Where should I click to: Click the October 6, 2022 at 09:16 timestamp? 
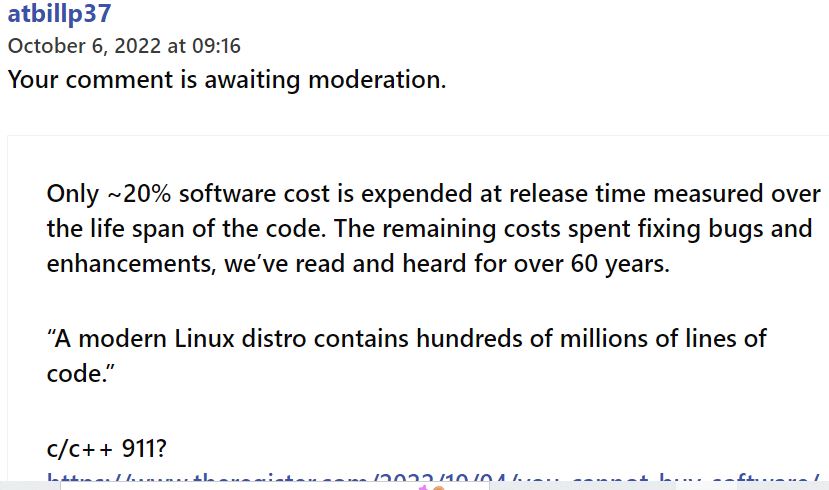(x=124, y=46)
